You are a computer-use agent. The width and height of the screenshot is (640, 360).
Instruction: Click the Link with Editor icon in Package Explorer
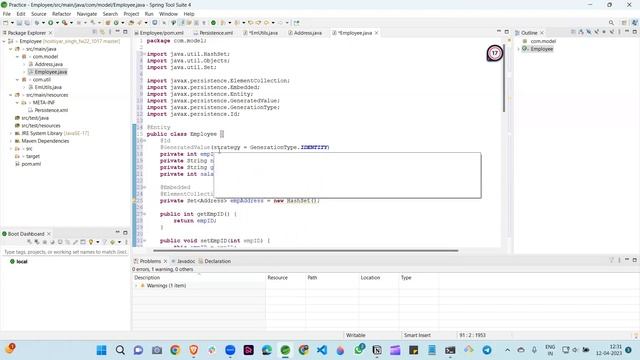102,32
